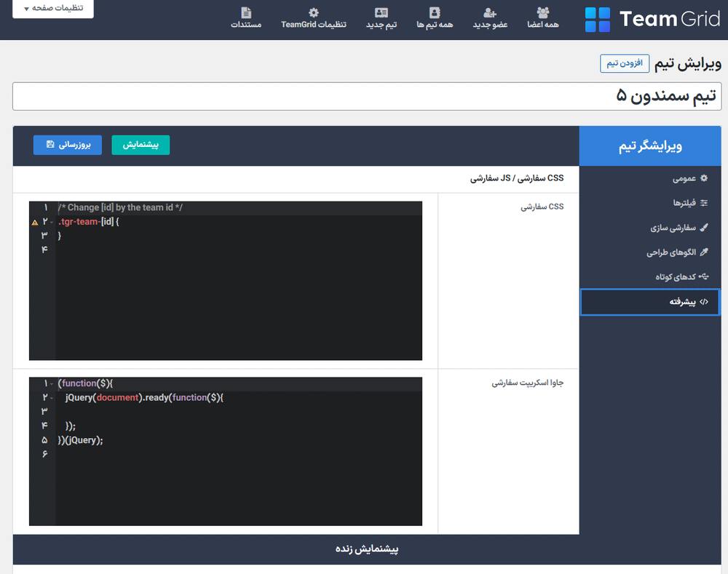Open the کدهای کوتاه shortcodes tab
Viewport: 728px width, 574px height.
pyautogui.click(x=676, y=277)
